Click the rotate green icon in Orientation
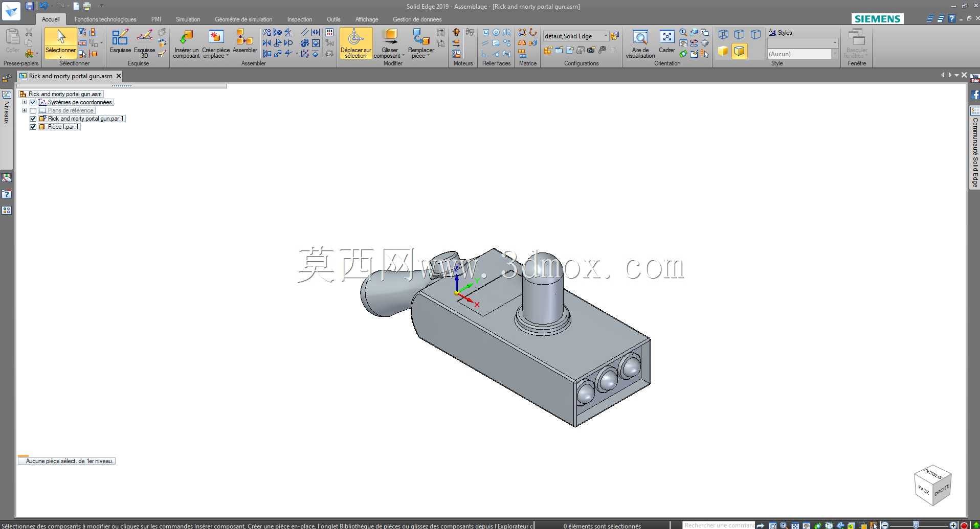Viewport: 980px width, 529px height. (683, 54)
